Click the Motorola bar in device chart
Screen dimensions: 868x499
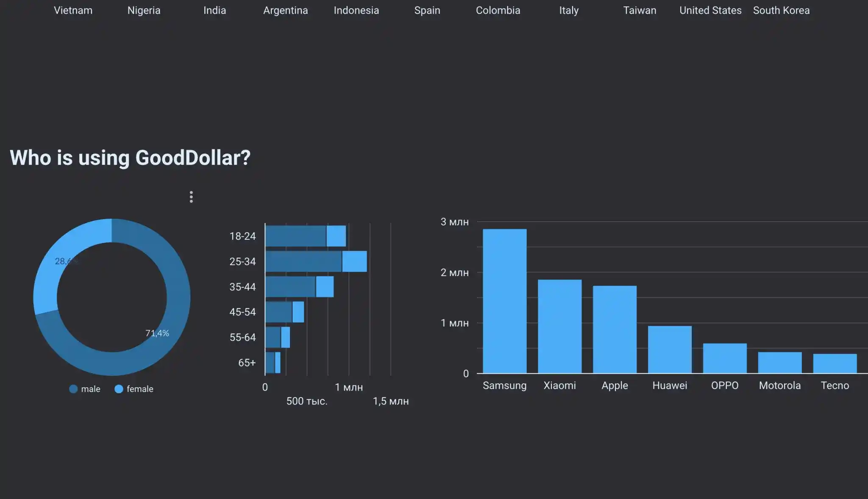tap(780, 363)
